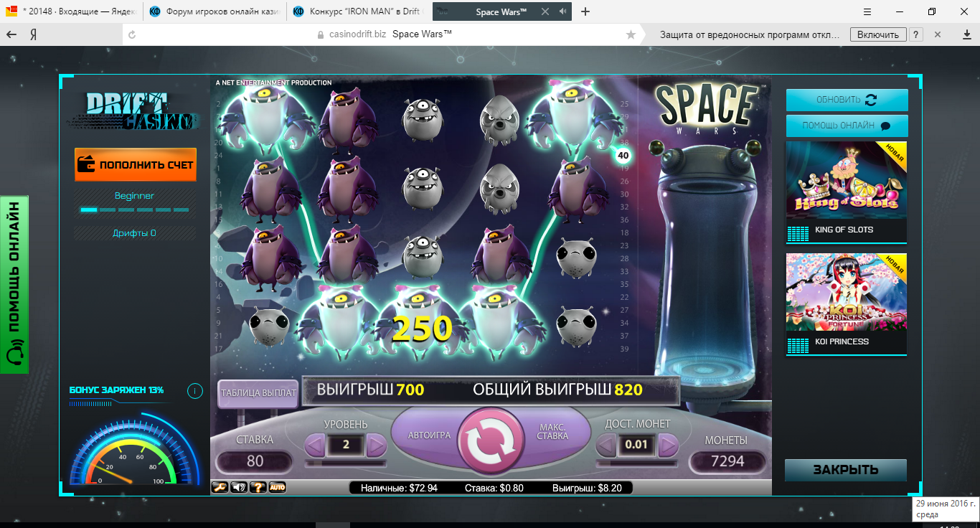Go back with the browser back arrow
Image resolution: width=980 pixels, height=528 pixels.
[11, 34]
